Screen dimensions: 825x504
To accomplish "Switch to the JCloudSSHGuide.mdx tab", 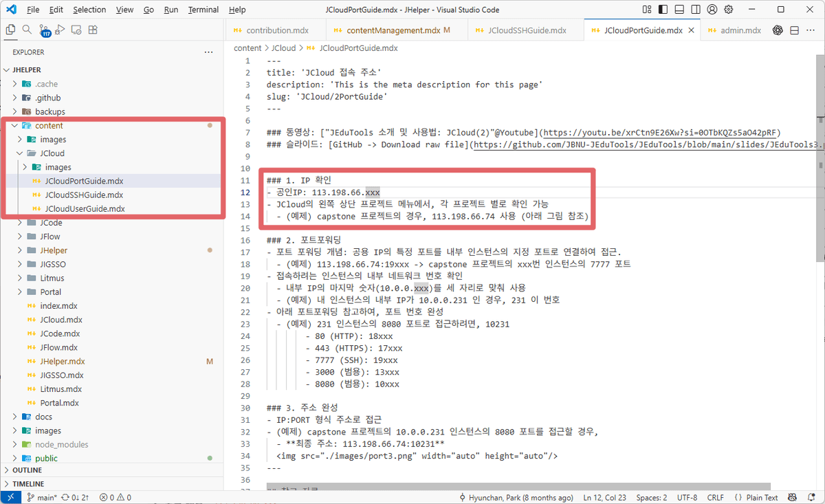I will [x=525, y=30].
